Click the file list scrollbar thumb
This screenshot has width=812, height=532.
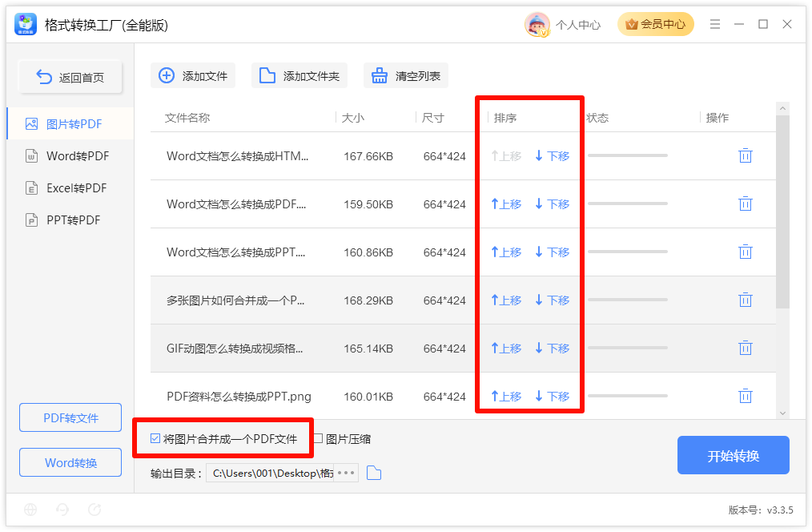pos(782,212)
